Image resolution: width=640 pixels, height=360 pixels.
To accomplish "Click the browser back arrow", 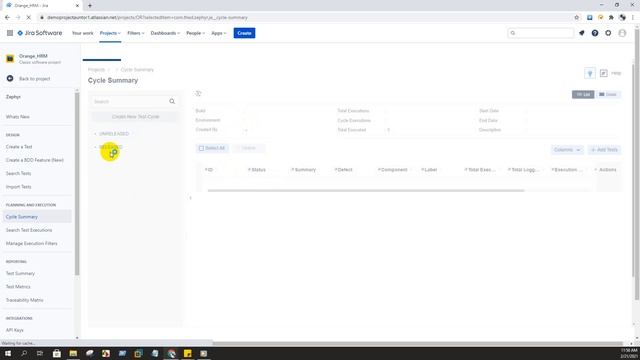I will tap(7, 18).
